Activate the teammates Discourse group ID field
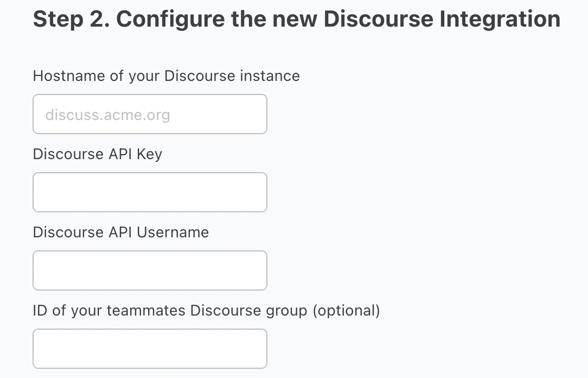 (x=150, y=349)
